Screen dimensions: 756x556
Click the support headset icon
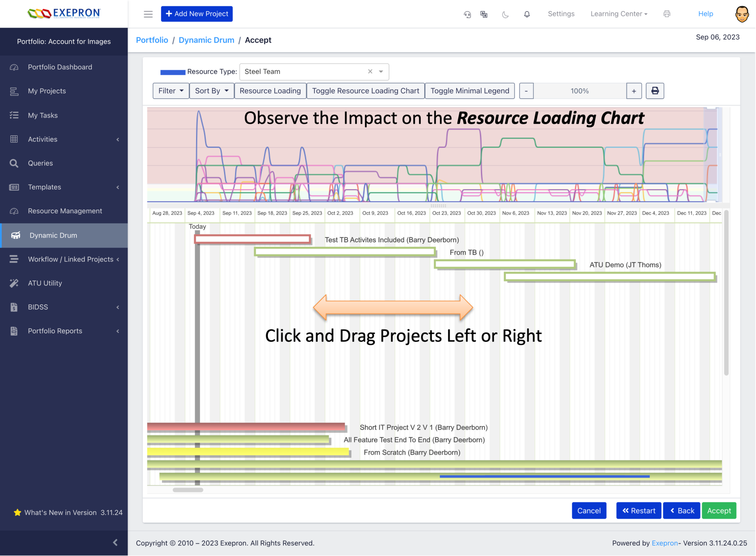pyautogui.click(x=467, y=14)
